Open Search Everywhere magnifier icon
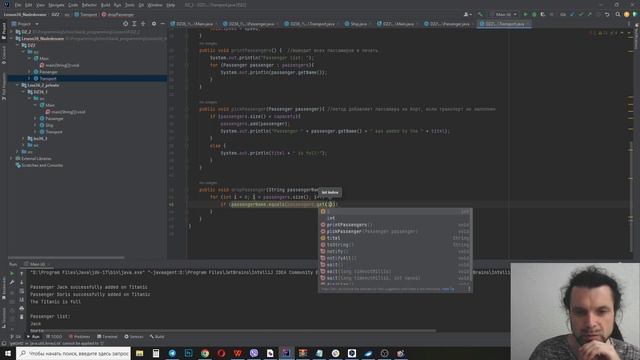Viewport: 640px width, 360px height. pyautogui.click(x=618, y=14)
